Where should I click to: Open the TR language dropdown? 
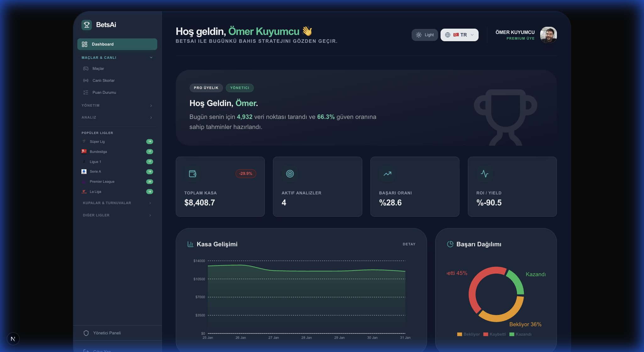pyautogui.click(x=459, y=35)
